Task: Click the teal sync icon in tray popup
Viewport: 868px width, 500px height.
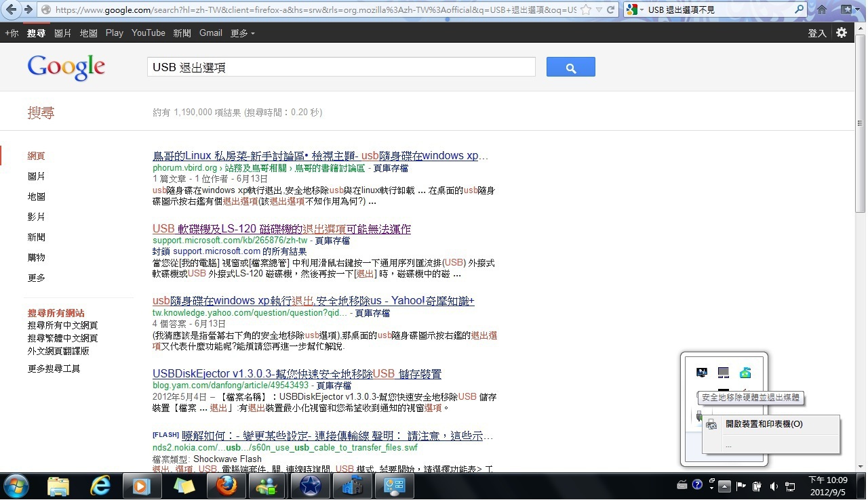Action: pyautogui.click(x=745, y=373)
